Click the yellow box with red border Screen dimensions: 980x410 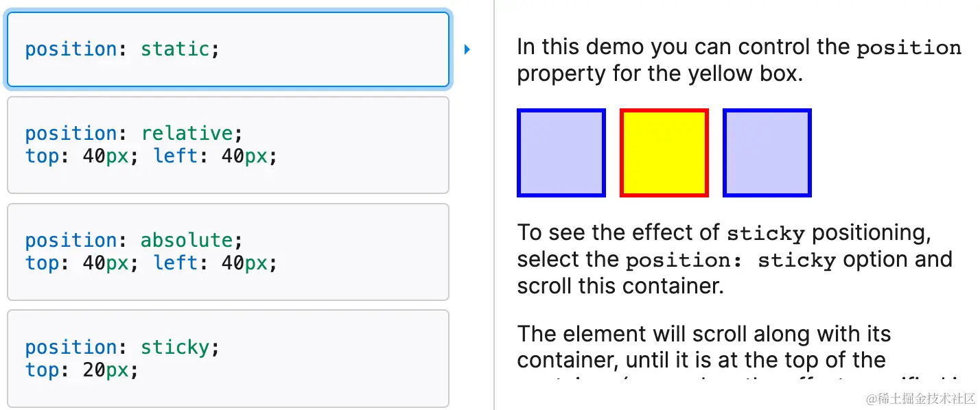point(664,153)
